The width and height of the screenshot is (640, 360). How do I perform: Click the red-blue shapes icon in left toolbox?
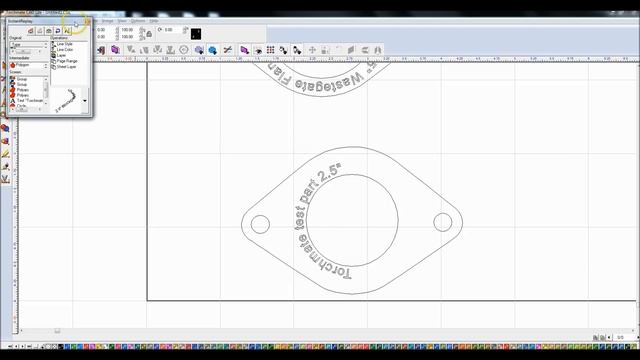click(5, 128)
